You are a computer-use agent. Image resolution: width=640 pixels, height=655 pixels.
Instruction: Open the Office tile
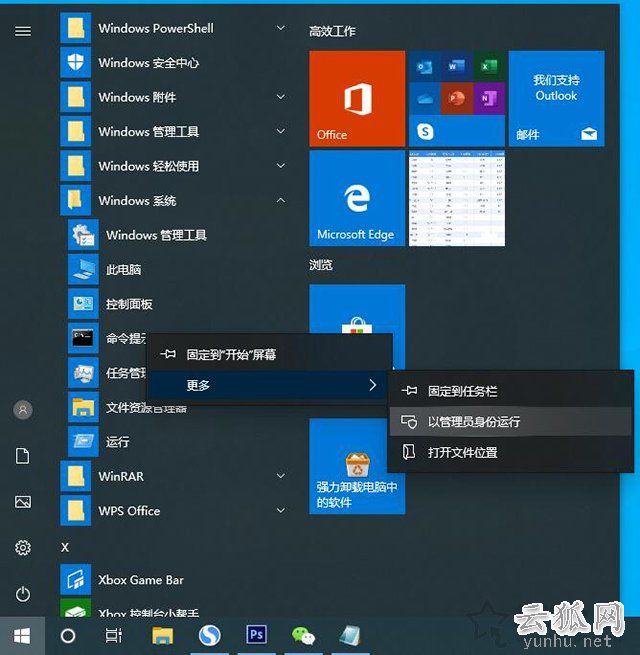pyautogui.click(x=357, y=99)
